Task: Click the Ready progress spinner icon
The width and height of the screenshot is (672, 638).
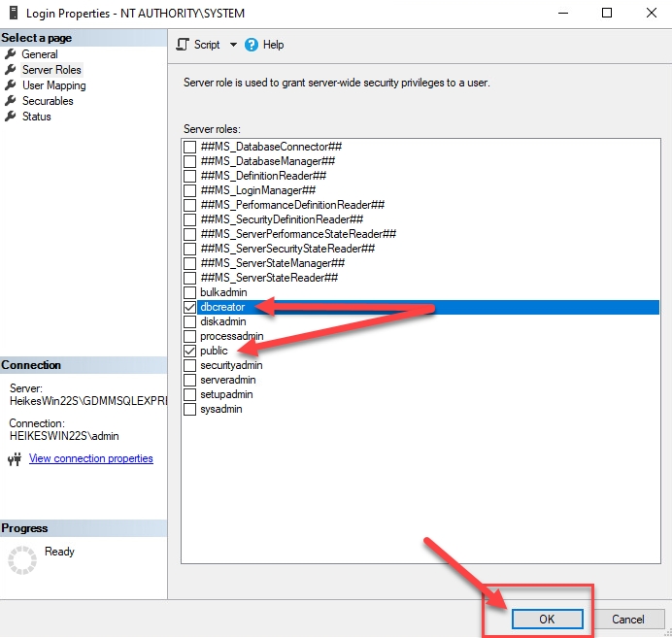Action: (22, 559)
